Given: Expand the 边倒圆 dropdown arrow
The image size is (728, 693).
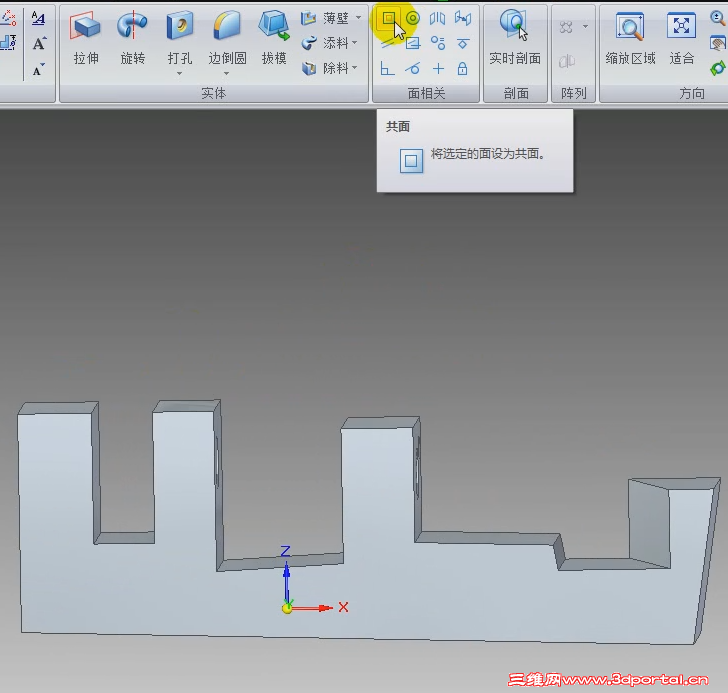Looking at the screenshot, I should [227, 73].
